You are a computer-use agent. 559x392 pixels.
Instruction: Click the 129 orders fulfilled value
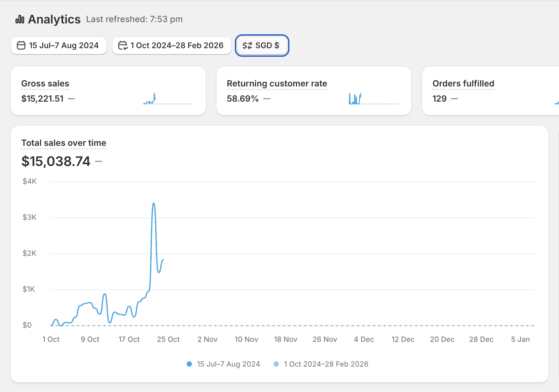(439, 99)
